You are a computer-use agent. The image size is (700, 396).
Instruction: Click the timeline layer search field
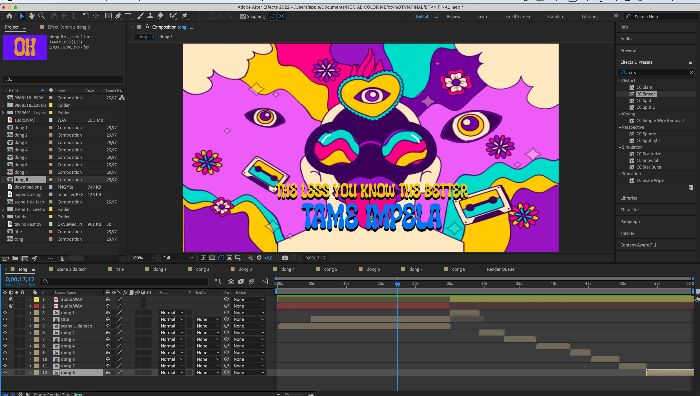pyautogui.click(x=125, y=281)
